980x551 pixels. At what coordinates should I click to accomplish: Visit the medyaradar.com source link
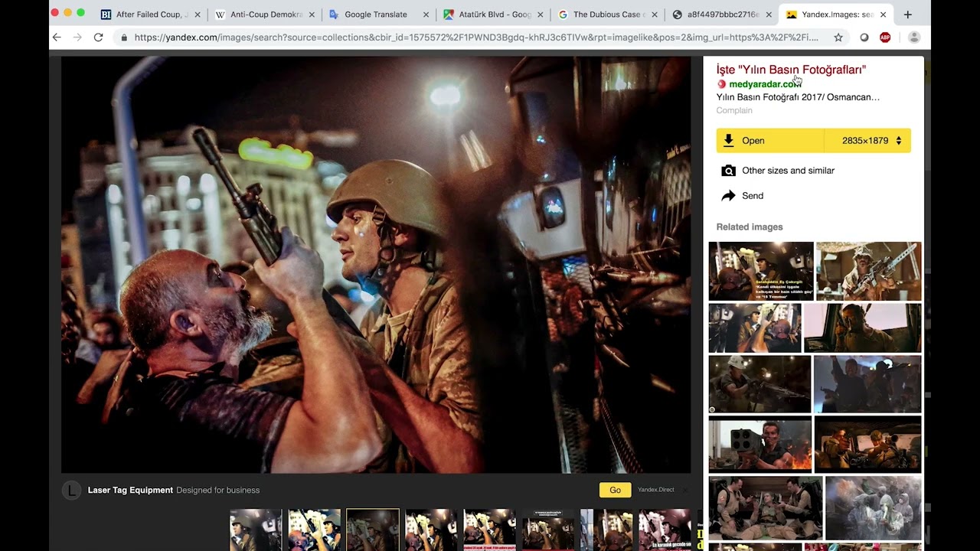pyautogui.click(x=765, y=84)
